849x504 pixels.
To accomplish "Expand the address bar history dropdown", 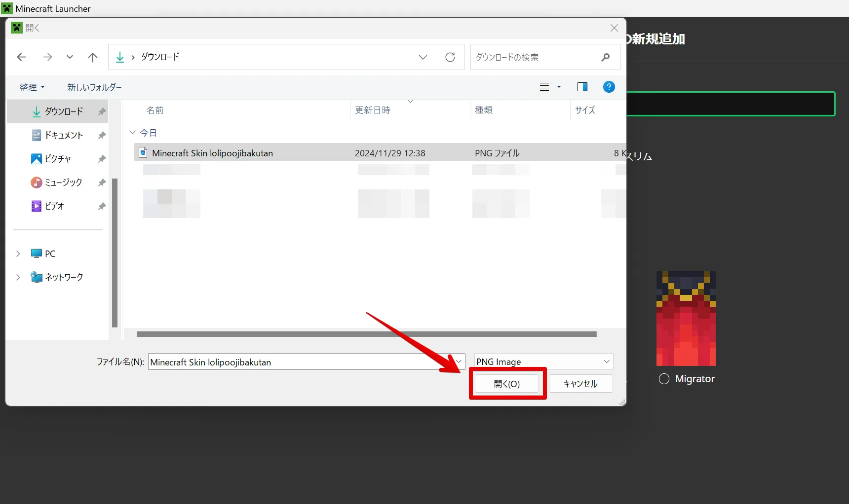I will click(x=423, y=57).
